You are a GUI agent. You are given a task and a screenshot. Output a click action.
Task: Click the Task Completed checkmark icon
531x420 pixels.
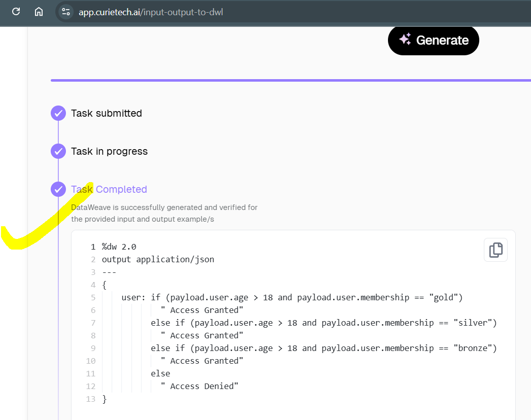pos(58,189)
